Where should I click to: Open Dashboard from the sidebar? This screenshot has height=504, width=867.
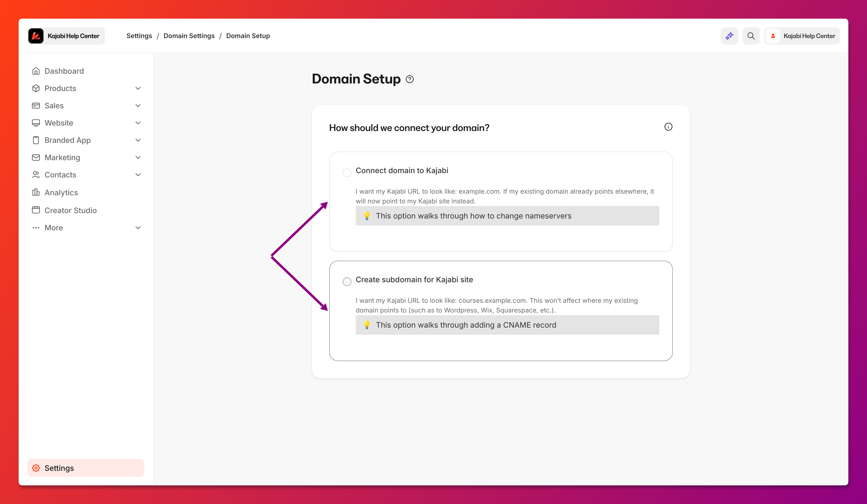click(x=86, y=71)
